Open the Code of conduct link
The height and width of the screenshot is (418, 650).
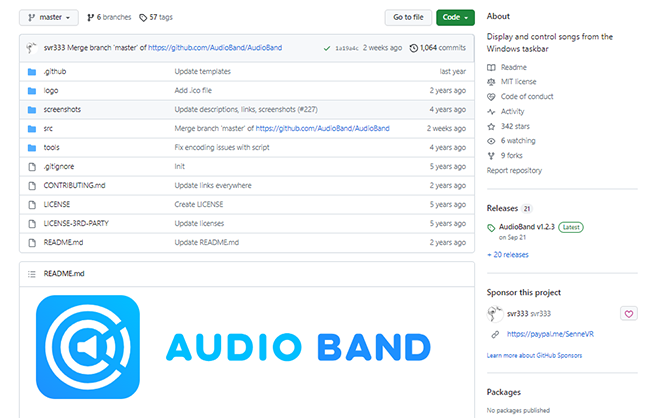tap(527, 97)
